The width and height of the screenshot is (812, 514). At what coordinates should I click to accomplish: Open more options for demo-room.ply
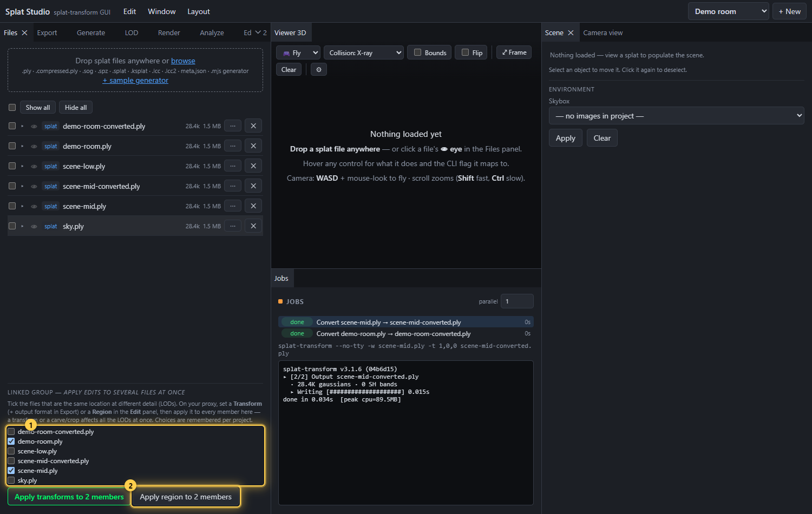(x=233, y=146)
